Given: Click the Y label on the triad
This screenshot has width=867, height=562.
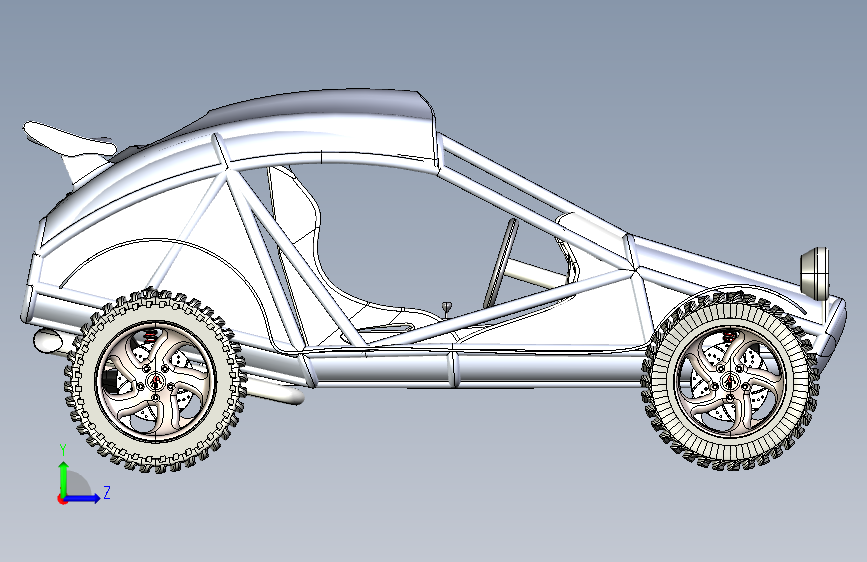Looking at the screenshot, I should (x=63, y=450).
